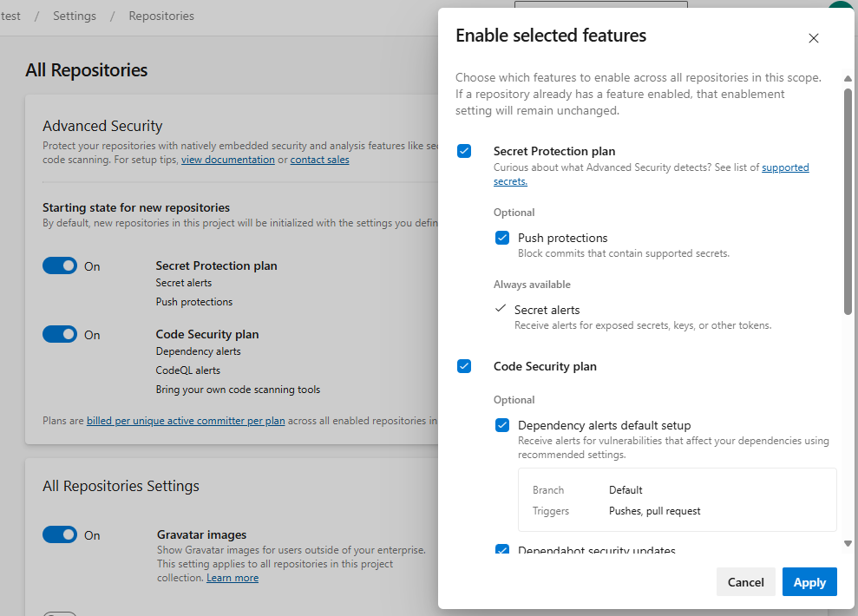This screenshot has height=616, width=858.
Task: Open billed per unique active committer link
Action: point(186,421)
